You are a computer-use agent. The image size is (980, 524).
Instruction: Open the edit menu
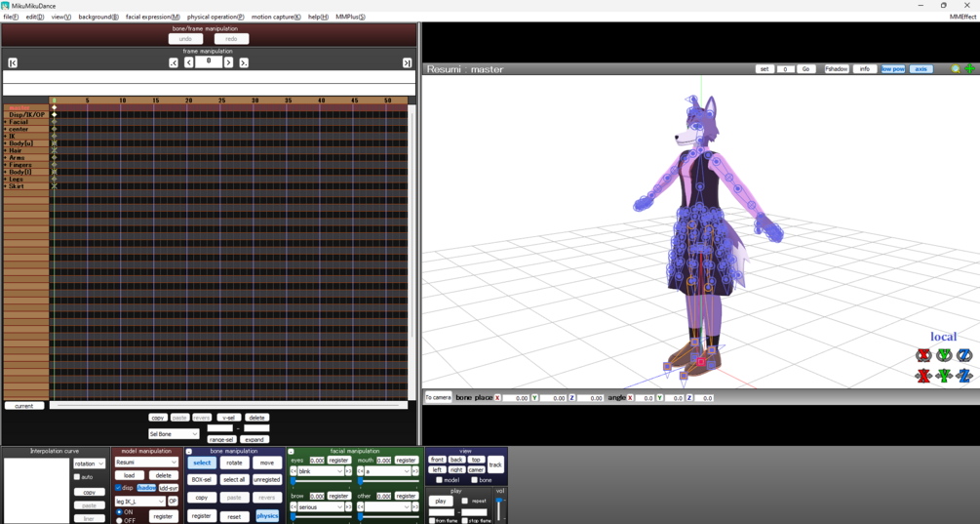[x=34, y=17]
